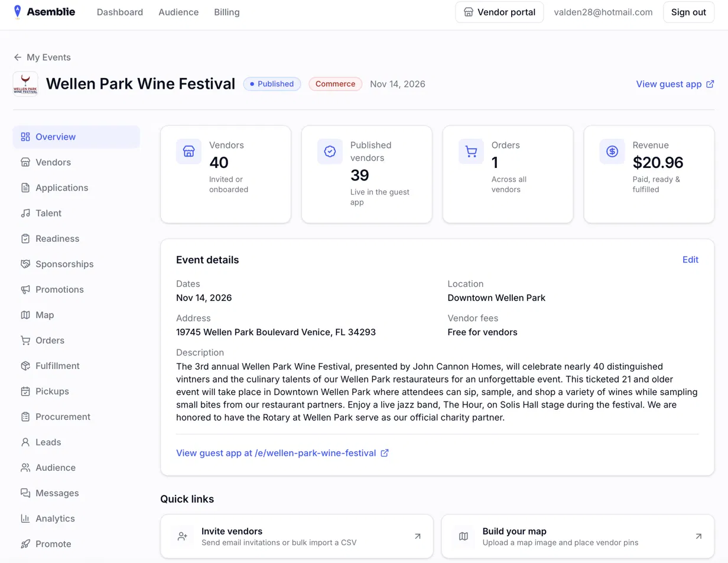Click the Fulfillment package icon

pyautogui.click(x=25, y=365)
